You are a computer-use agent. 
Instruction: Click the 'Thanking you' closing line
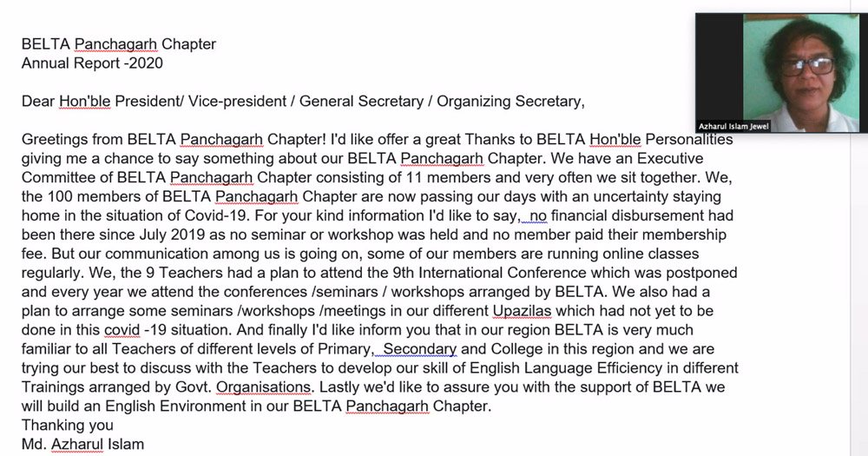tap(68, 425)
